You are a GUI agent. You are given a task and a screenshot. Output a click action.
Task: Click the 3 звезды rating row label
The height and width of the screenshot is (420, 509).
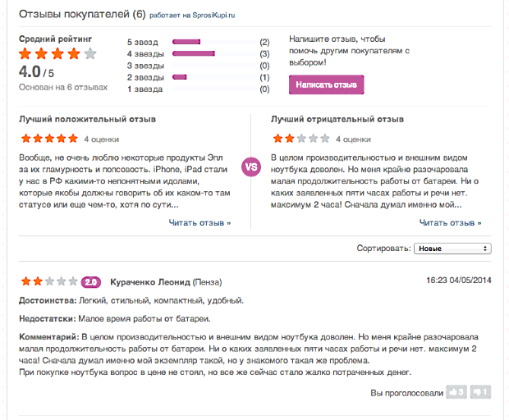145,66
